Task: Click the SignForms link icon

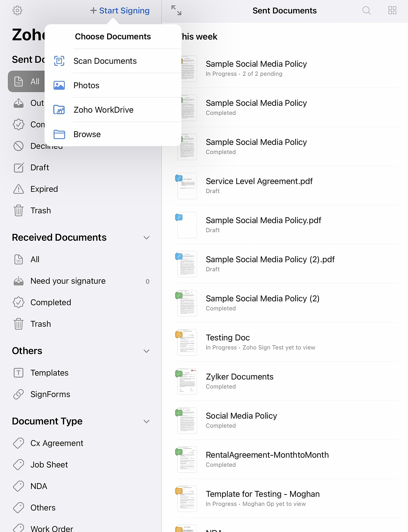Action: (19, 394)
